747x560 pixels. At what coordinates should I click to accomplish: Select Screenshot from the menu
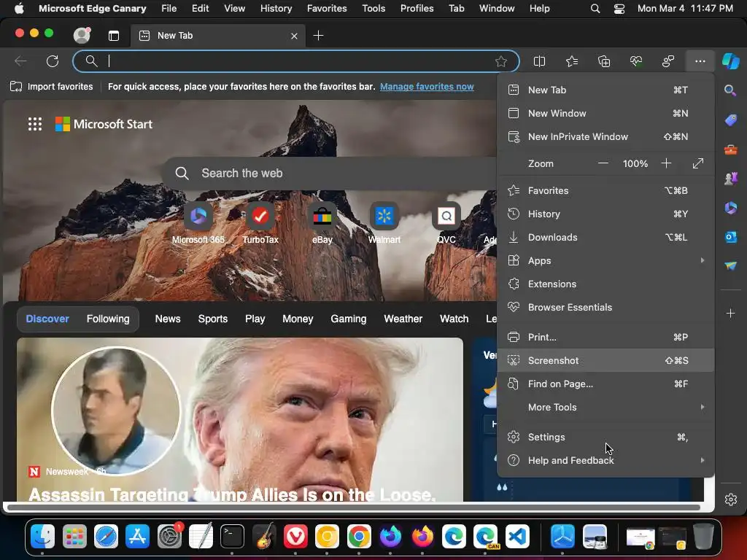click(x=606, y=360)
